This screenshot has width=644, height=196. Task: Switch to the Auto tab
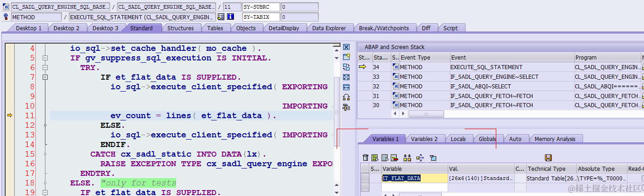[515, 139]
